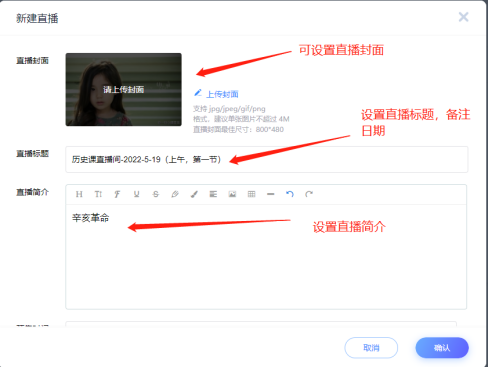
Task: Choose the font family icon in toolbar
Action: 117,194
